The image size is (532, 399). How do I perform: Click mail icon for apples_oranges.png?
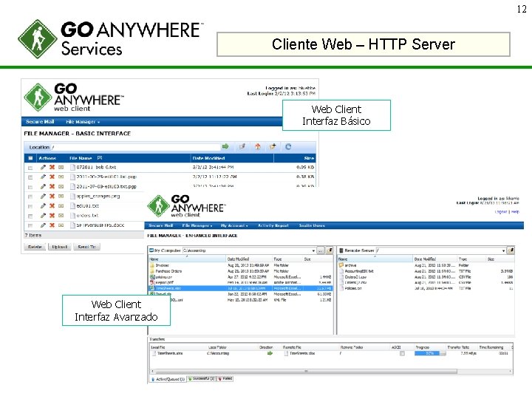61,196
